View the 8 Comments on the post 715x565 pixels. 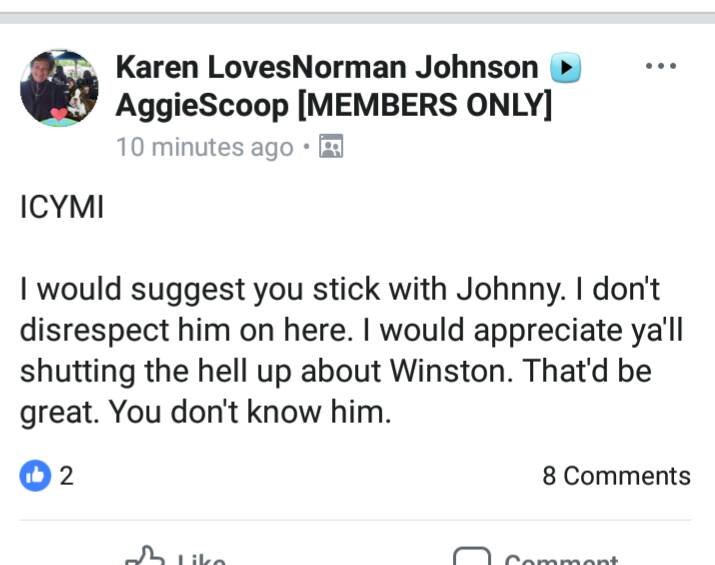coord(616,476)
